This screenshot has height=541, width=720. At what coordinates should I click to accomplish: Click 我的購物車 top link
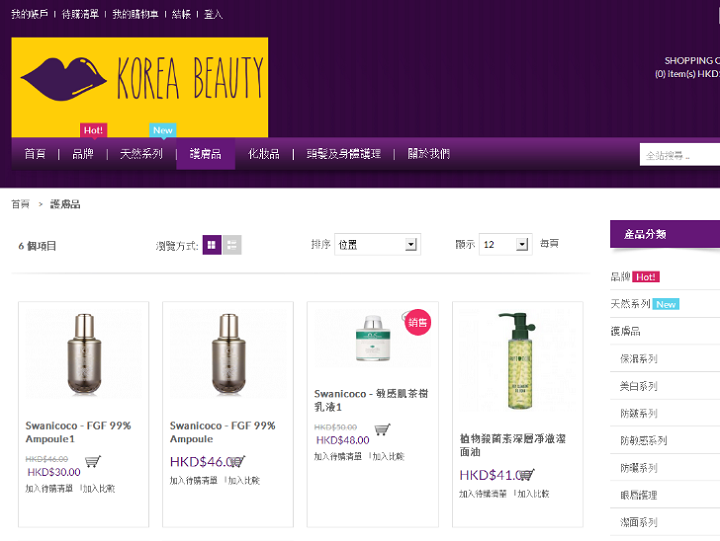135,14
